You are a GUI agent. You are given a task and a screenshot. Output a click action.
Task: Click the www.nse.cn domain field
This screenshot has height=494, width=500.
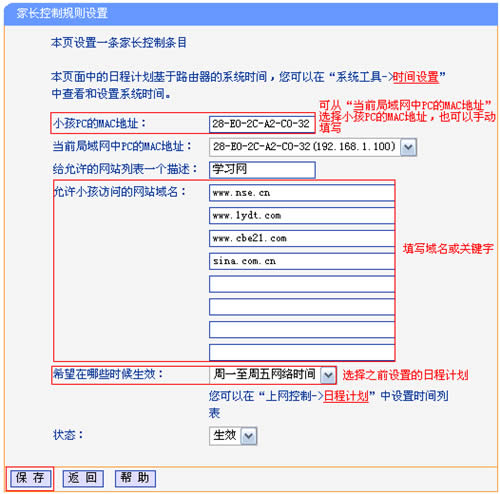tap(302, 193)
